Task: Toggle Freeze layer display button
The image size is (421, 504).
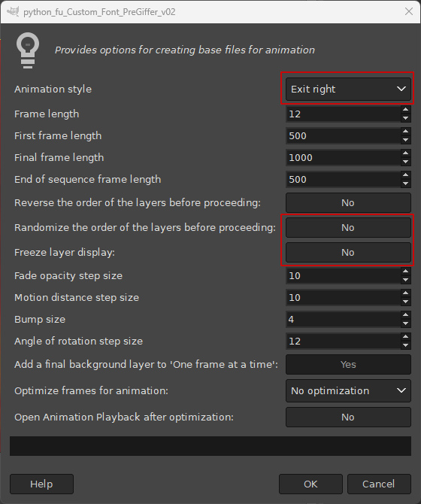Action: coord(348,252)
